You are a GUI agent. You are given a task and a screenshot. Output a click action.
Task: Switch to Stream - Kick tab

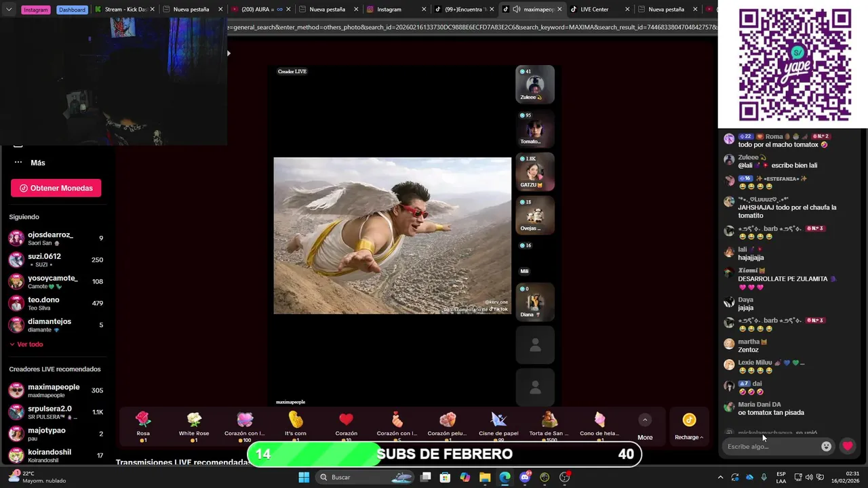click(125, 9)
